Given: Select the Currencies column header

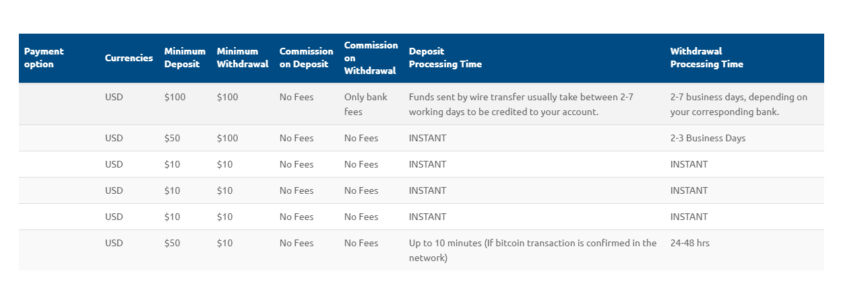Looking at the screenshot, I should (129, 58).
